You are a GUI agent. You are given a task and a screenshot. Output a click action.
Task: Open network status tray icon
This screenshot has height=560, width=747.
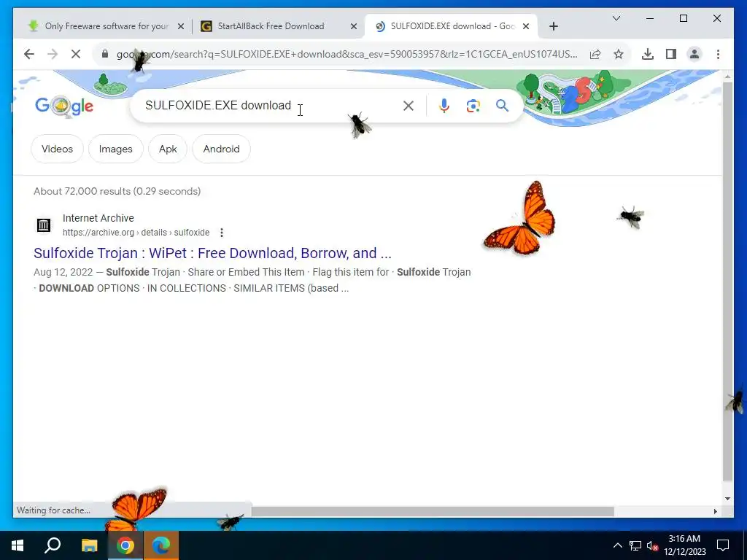(x=635, y=545)
